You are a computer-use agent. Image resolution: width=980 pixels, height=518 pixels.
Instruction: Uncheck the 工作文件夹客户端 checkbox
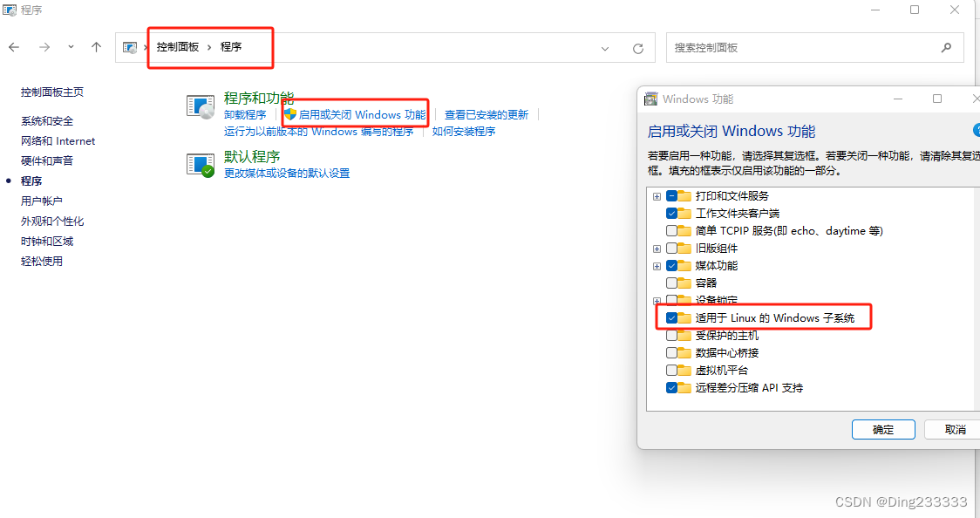(x=671, y=213)
